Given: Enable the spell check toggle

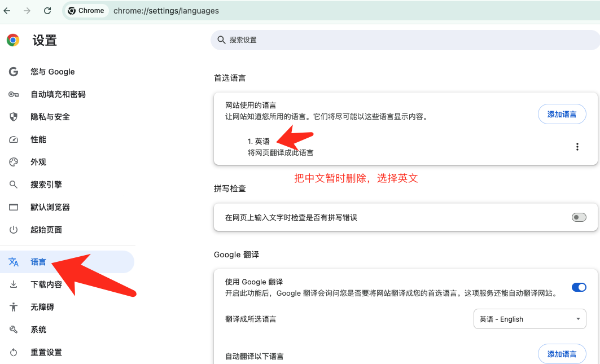Looking at the screenshot, I should [579, 217].
